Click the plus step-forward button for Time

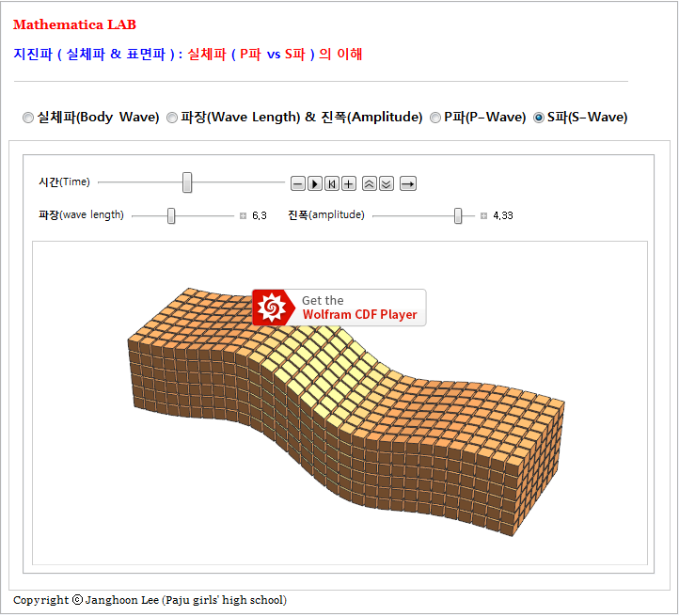coord(349,183)
